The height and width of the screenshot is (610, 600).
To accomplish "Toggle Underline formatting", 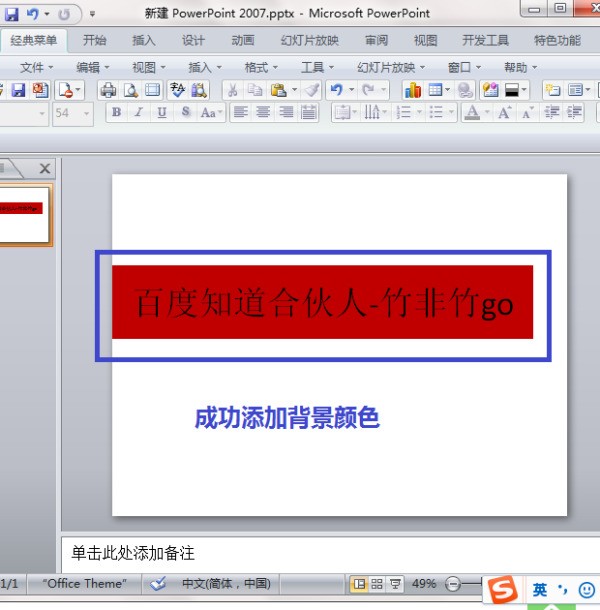I will [162, 113].
